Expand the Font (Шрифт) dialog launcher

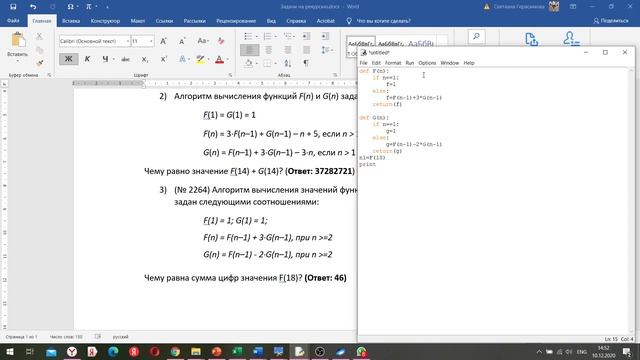click(x=230, y=75)
